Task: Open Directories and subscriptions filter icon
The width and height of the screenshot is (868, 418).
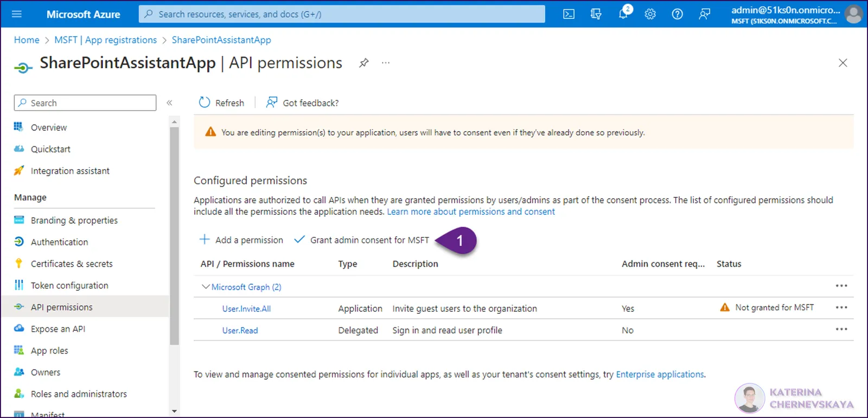Action: (596, 14)
